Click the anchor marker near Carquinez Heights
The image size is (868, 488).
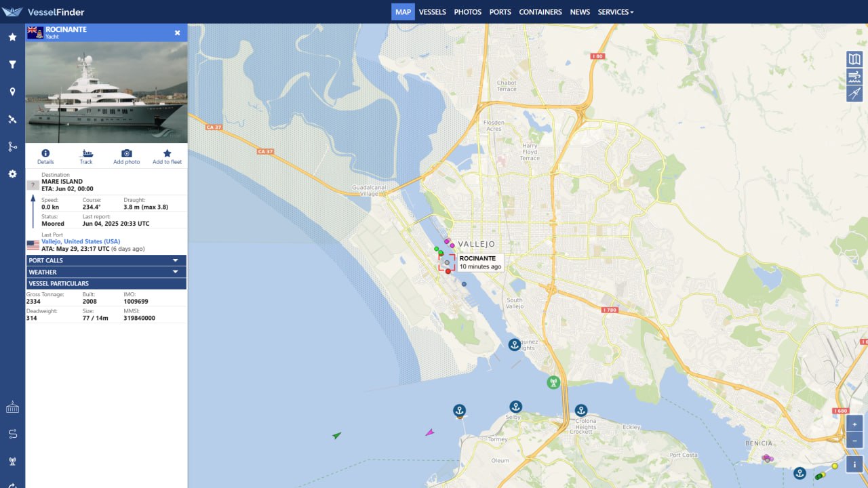click(514, 345)
